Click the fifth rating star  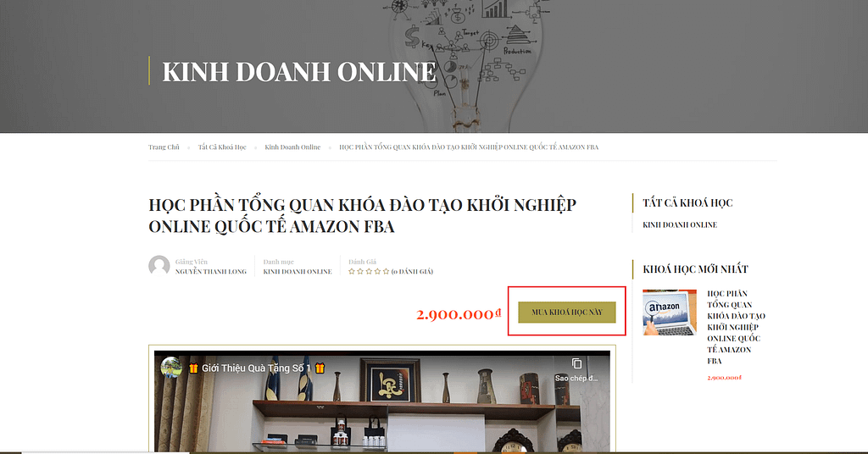[386, 272]
